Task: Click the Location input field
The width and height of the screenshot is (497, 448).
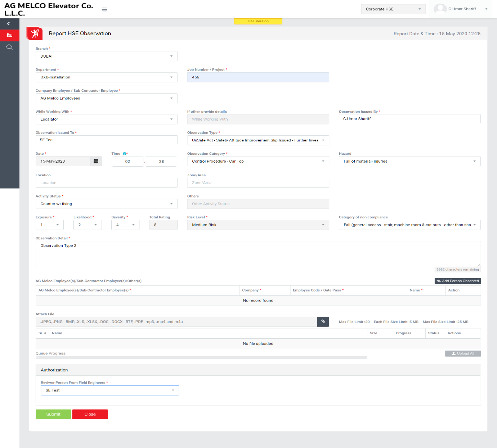Action: [106, 183]
